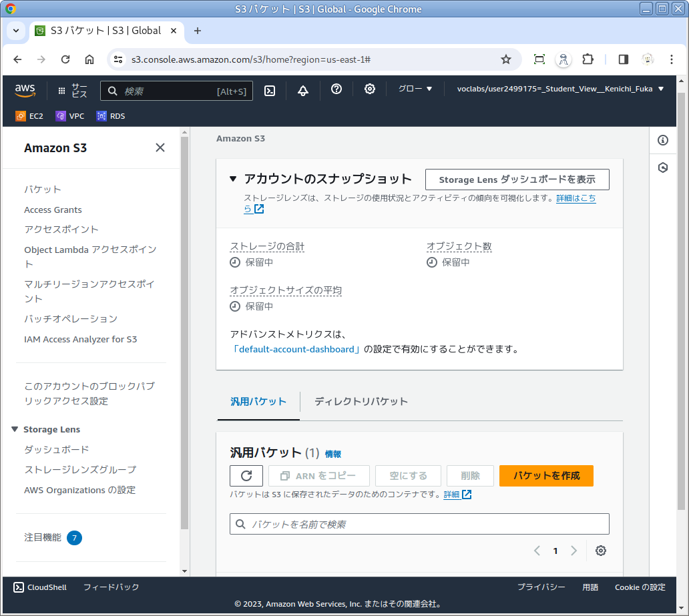Open the notifications bell icon
Screen dimensions: 689x616
[303, 90]
